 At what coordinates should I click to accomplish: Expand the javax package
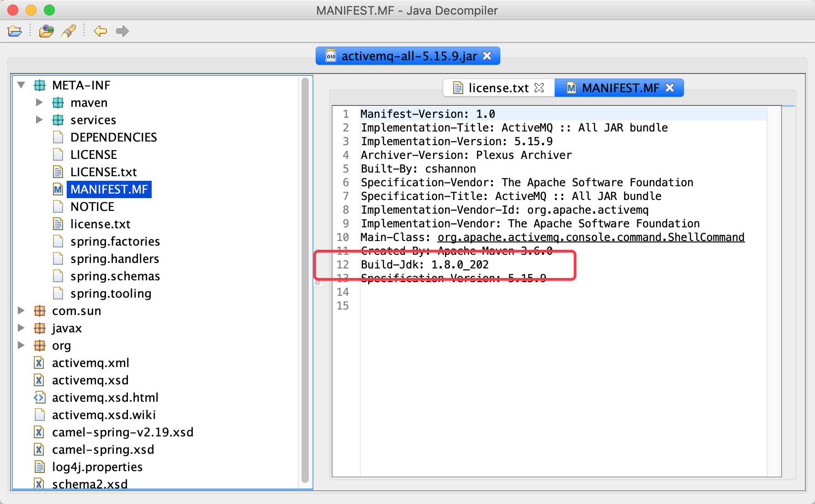[x=21, y=328]
